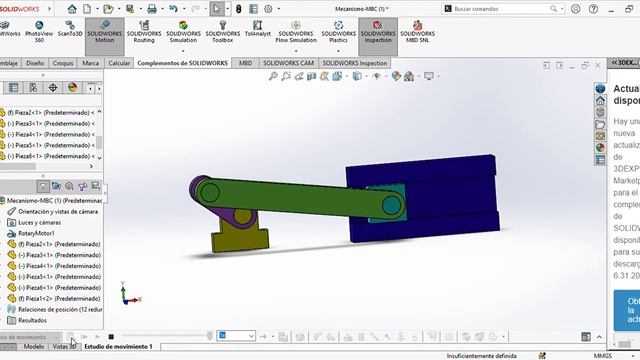Viewport: 640px width, 360px height.
Task: Click Zoom to Area in the view toolbar
Action: pyautogui.click(x=286, y=76)
